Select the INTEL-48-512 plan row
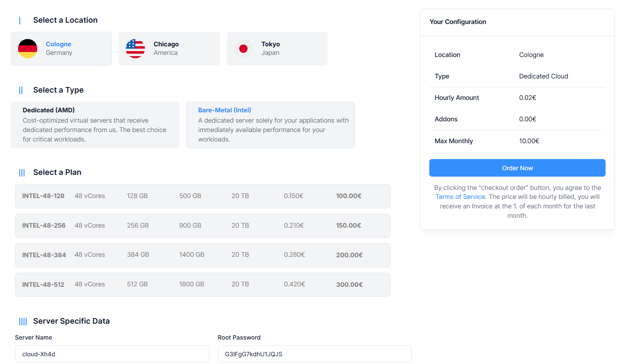Viewport: 621px width, 364px height. point(202,285)
